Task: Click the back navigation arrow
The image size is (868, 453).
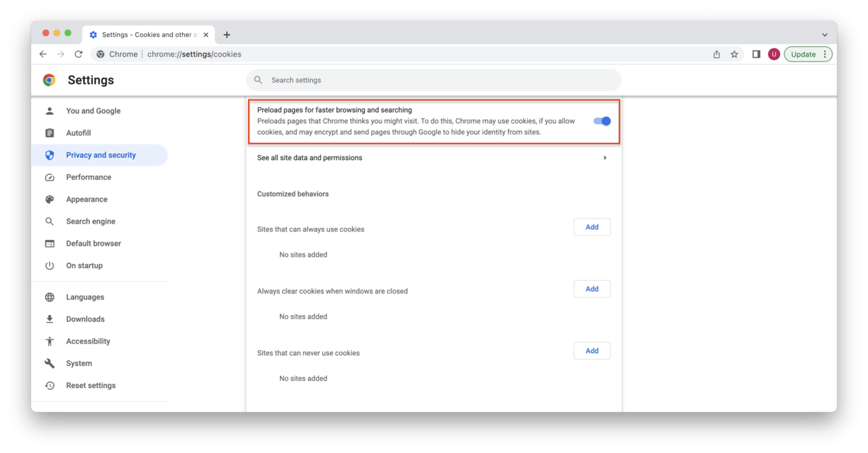Action: 43,54
